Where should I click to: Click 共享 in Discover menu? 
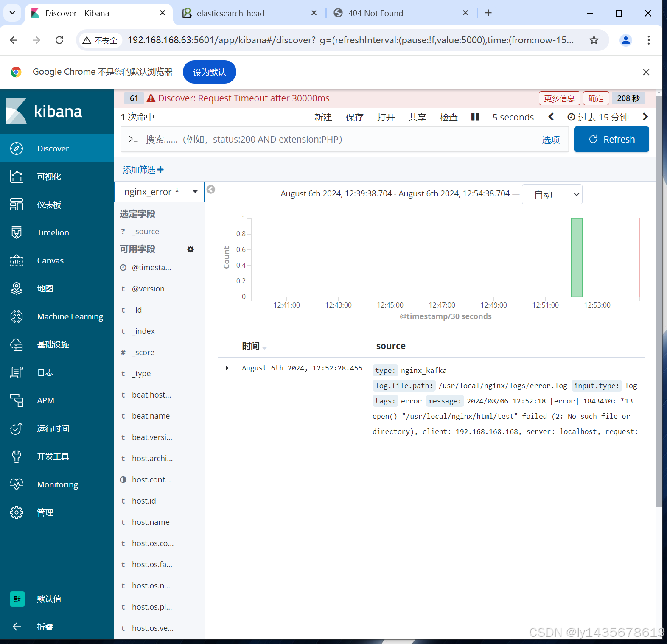click(417, 117)
